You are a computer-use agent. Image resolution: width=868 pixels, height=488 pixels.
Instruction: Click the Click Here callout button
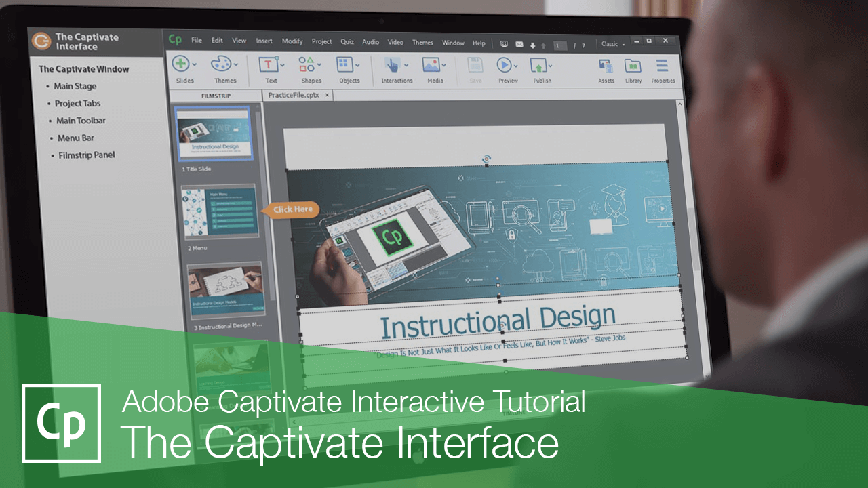click(x=290, y=210)
